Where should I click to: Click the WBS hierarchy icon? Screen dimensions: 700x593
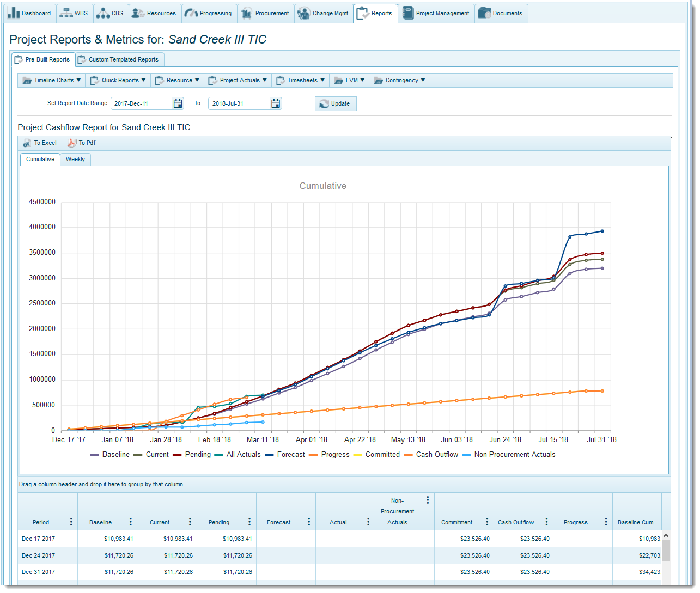65,13
